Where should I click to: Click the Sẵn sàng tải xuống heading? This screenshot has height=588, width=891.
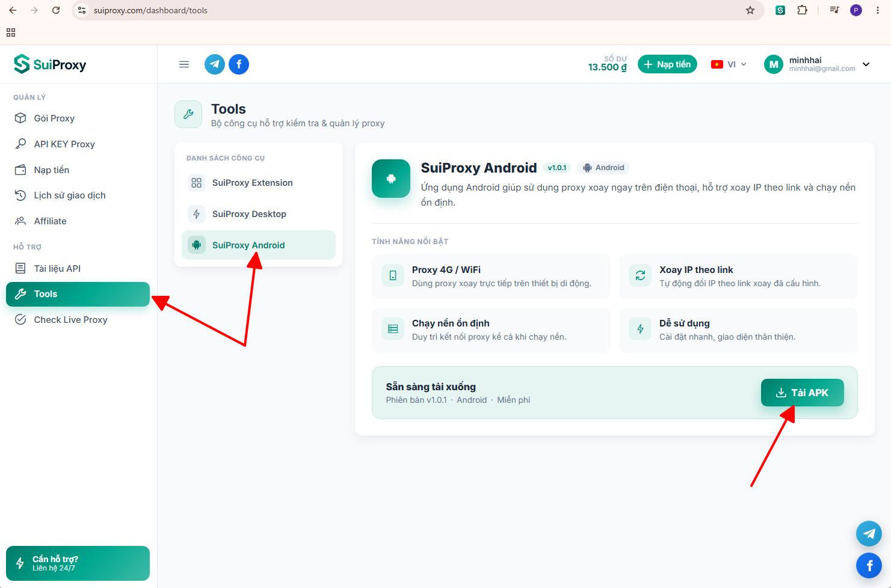point(431,387)
